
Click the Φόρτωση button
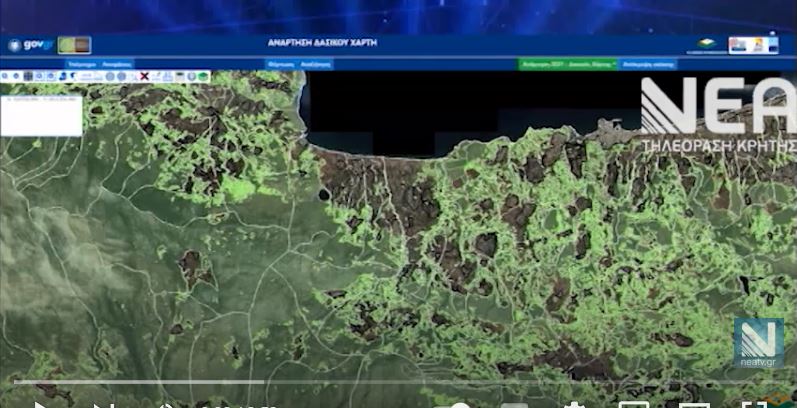coord(282,64)
